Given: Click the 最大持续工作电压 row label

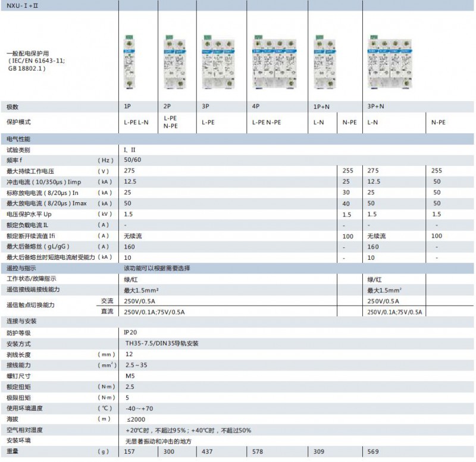Looking at the screenshot, I should (x=30, y=171).
